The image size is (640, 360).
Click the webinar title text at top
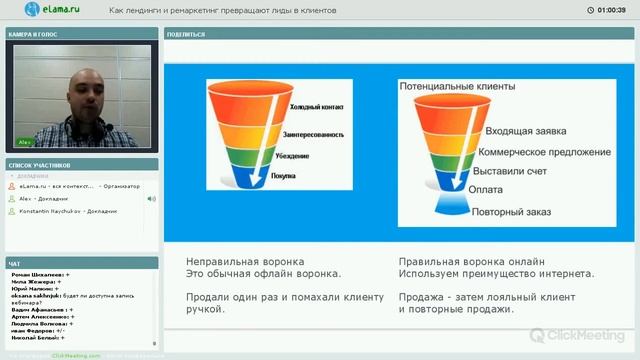[222, 10]
